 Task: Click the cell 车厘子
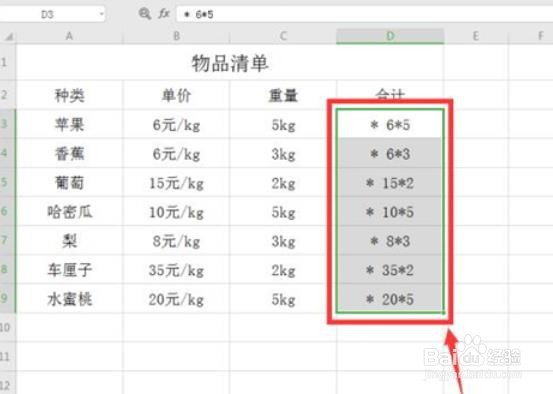69,270
